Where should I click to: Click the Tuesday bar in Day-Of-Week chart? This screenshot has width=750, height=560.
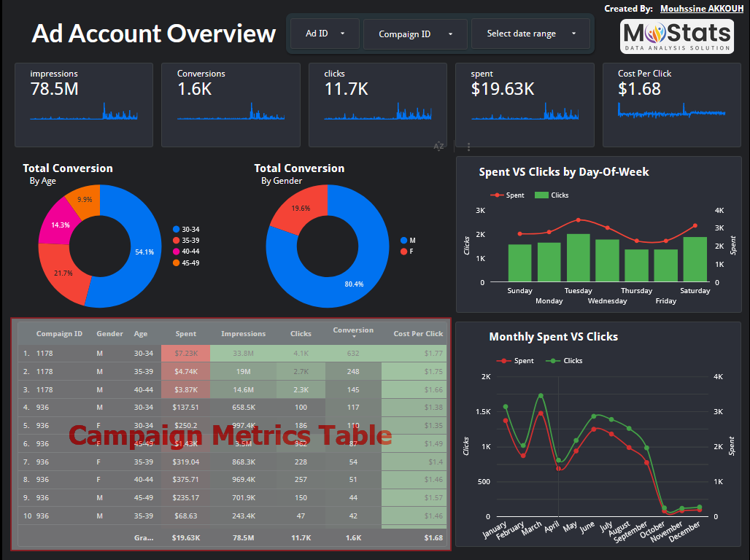578,257
